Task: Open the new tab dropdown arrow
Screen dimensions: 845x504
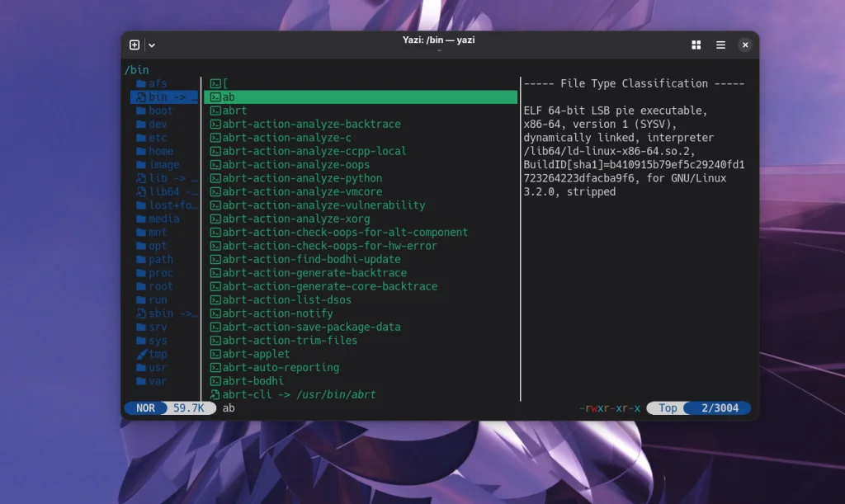Action: tap(152, 45)
